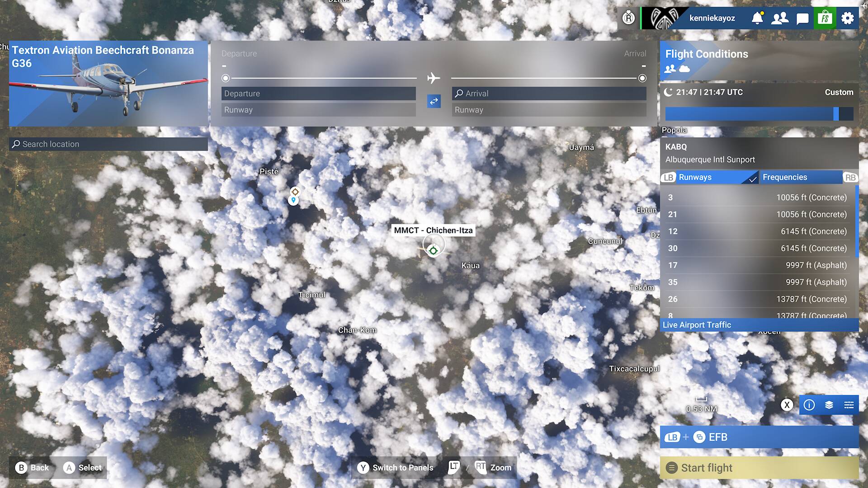Click the moon time-of-day icon
Screen dimensions: 868x488
(x=668, y=92)
